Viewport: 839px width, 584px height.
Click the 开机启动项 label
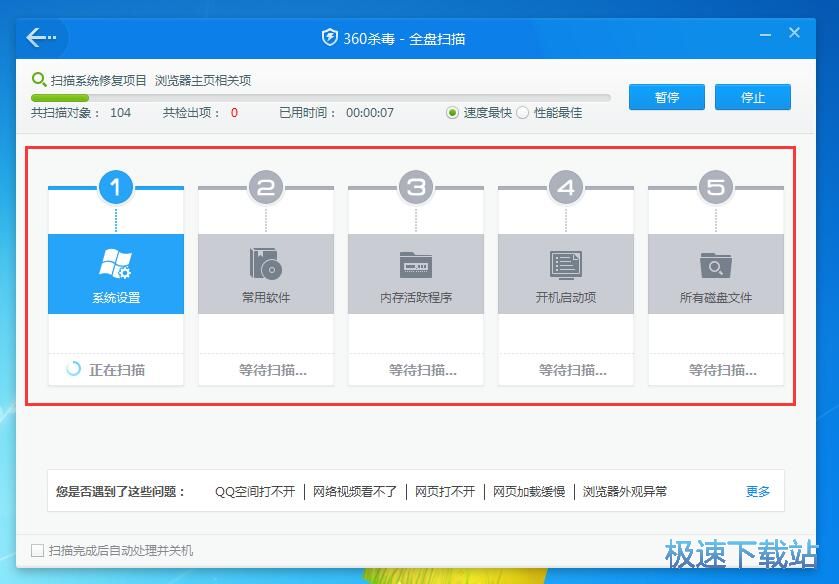[566, 298]
